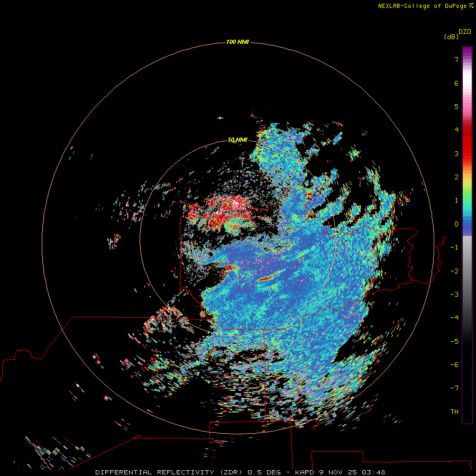The width and height of the screenshot is (476, 476).
Task: Click the 2 dB value on scale
Action: (456, 177)
